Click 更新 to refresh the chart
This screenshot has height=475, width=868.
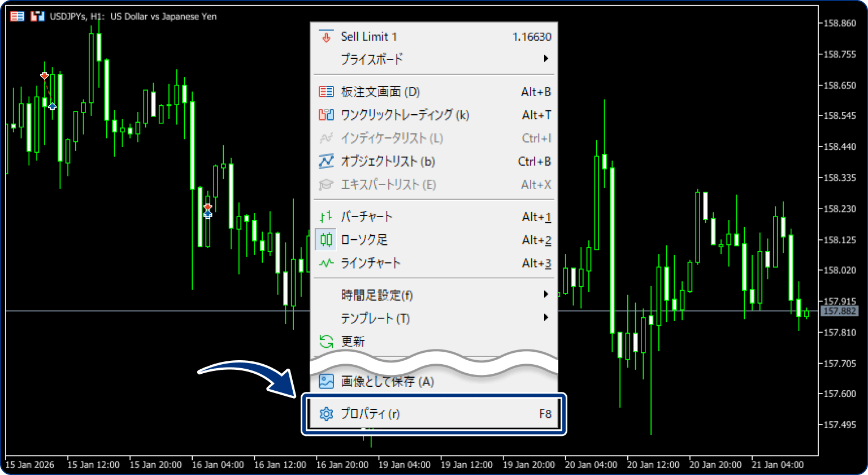coord(353,341)
